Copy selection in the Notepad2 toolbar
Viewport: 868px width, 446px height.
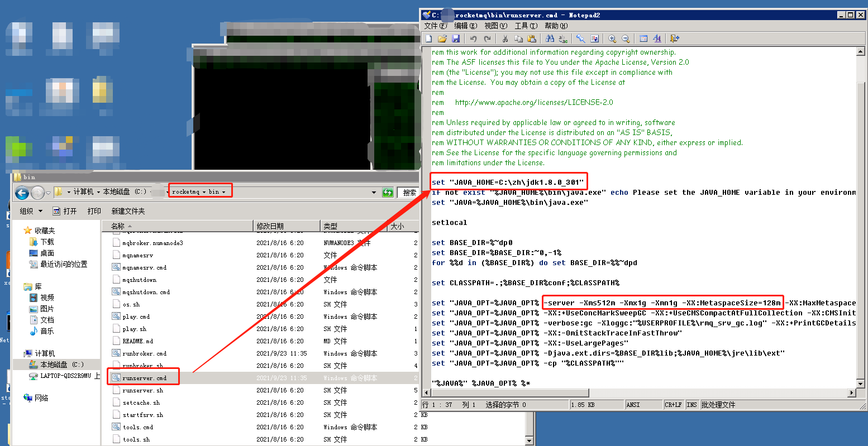[518, 39]
